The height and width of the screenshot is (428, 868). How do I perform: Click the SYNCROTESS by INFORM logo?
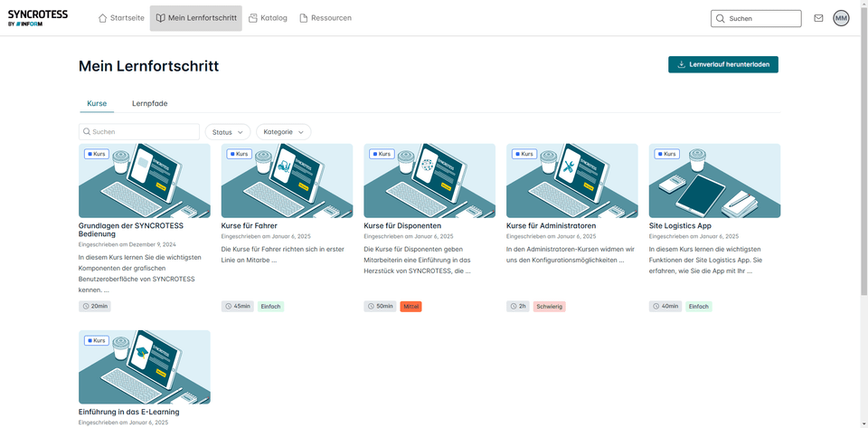38,18
